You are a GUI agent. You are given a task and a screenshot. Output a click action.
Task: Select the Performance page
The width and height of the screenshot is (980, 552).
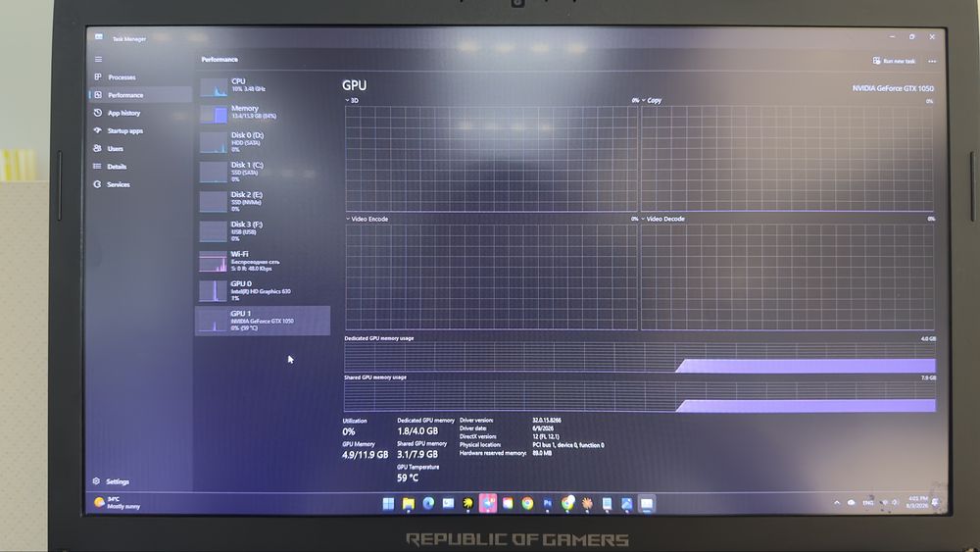[x=140, y=95]
